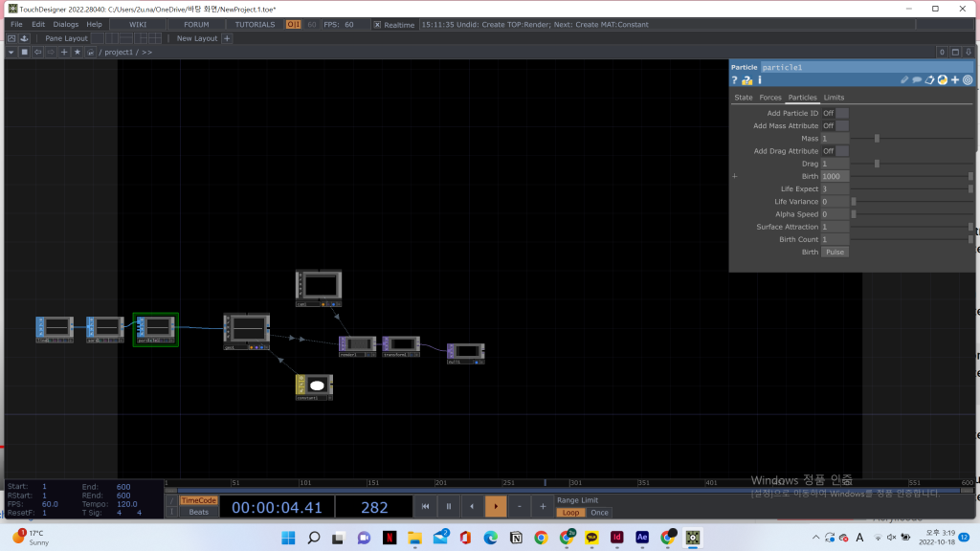Toggle the orange power/perform button
Viewport: 980px width, 551px height.
pyautogui.click(x=293, y=24)
